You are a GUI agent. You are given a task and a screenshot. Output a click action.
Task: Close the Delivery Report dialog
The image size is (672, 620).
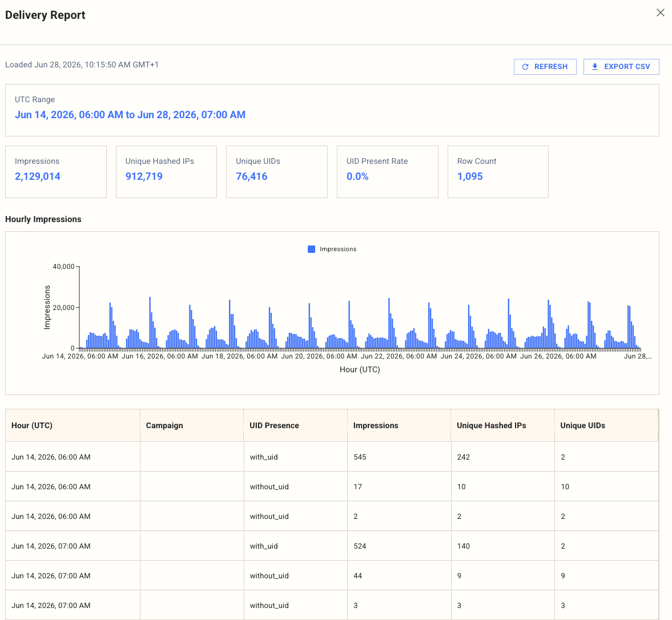pyautogui.click(x=661, y=13)
